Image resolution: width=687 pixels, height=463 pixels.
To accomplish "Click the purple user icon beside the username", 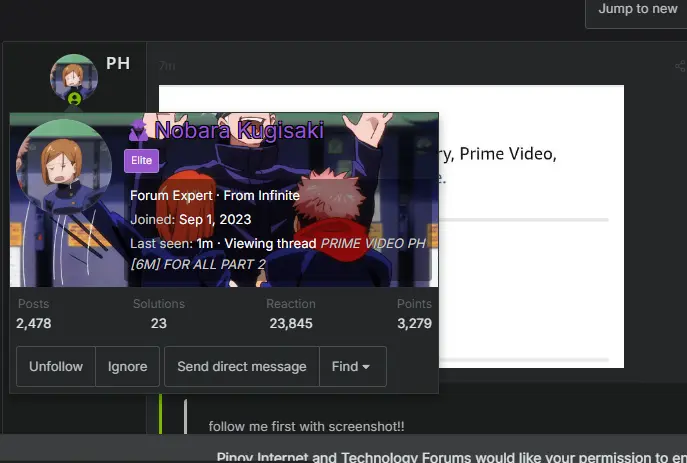I will (138, 131).
